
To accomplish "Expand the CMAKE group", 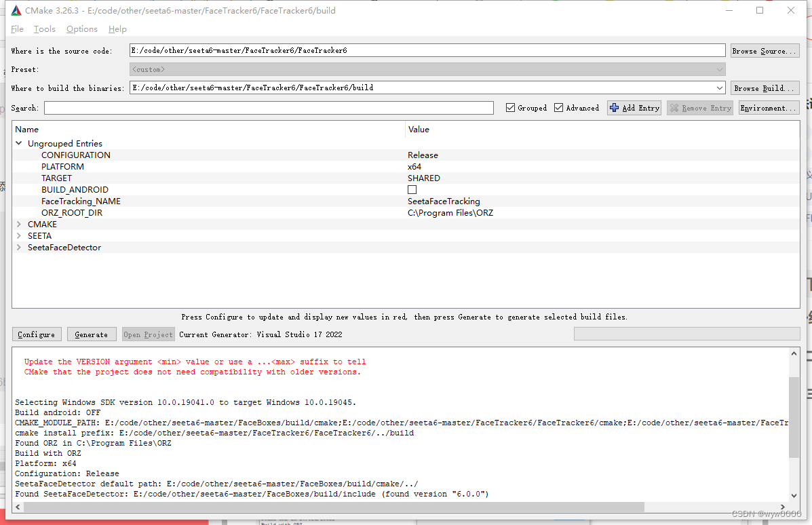I will [x=18, y=225].
